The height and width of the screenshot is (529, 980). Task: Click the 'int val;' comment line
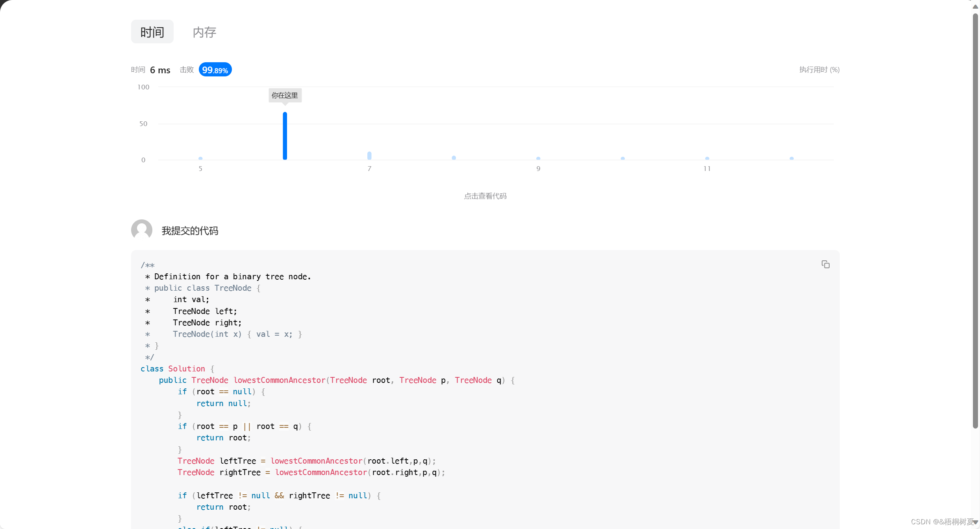[191, 299]
